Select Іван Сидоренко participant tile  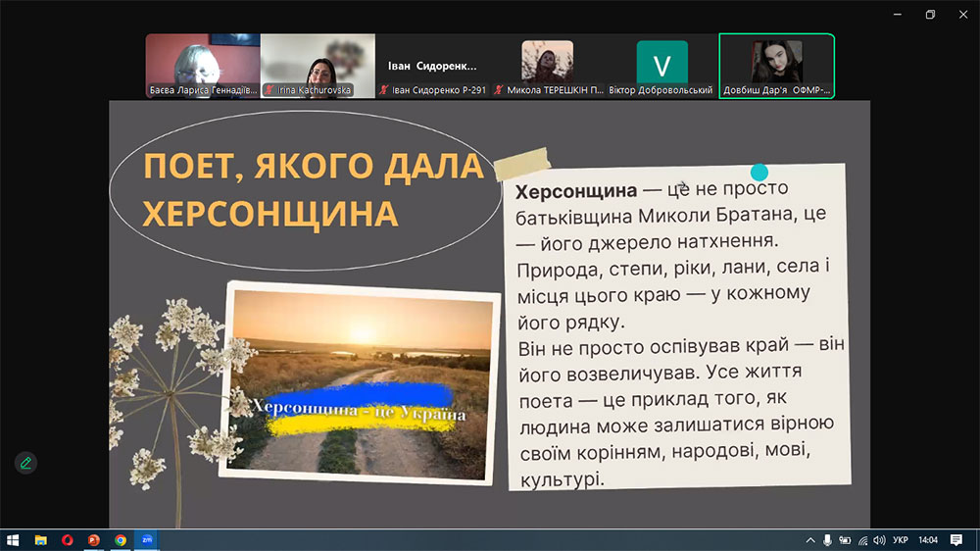[432, 66]
